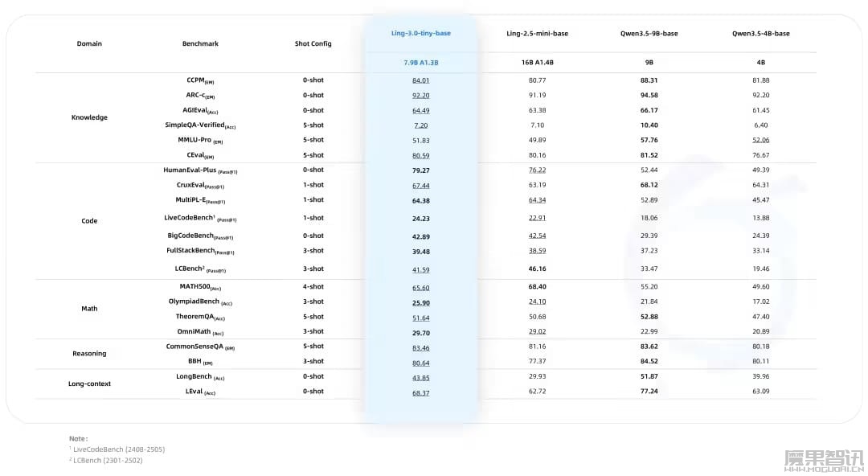Select the Qwen3.5-4B-base column header
The height and width of the screenshot is (476, 868).
760,33
